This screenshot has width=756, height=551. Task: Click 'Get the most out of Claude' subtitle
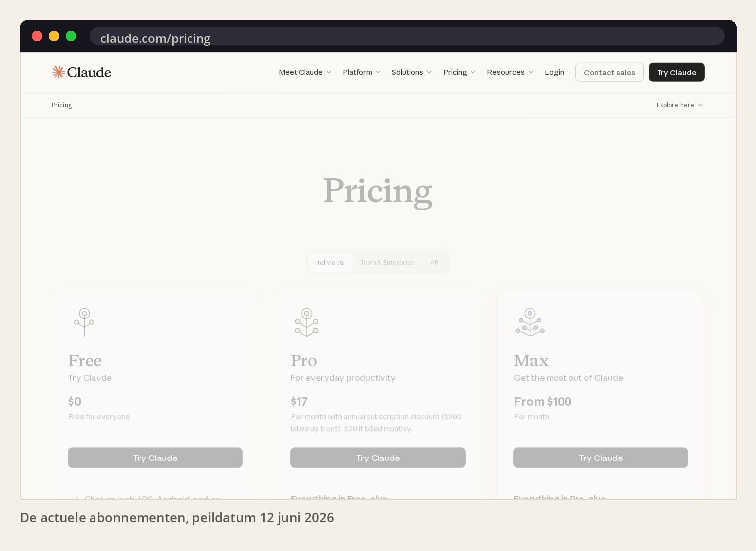point(568,378)
